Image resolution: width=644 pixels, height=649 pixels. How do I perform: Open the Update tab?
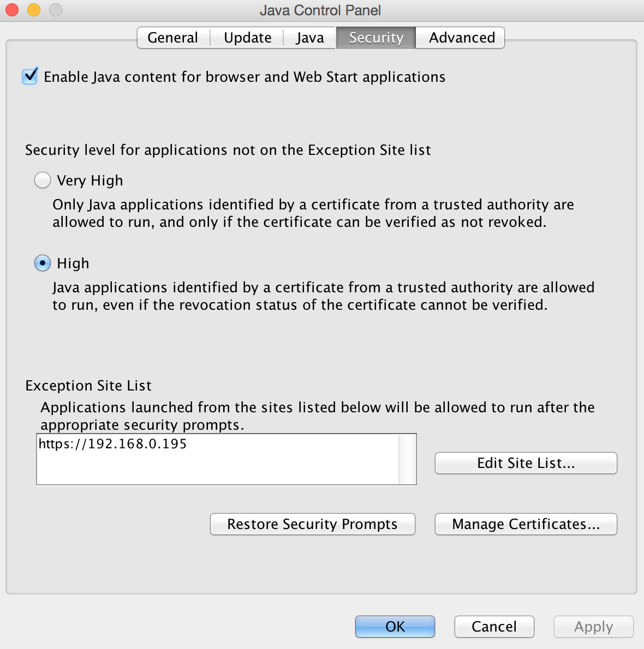247,38
